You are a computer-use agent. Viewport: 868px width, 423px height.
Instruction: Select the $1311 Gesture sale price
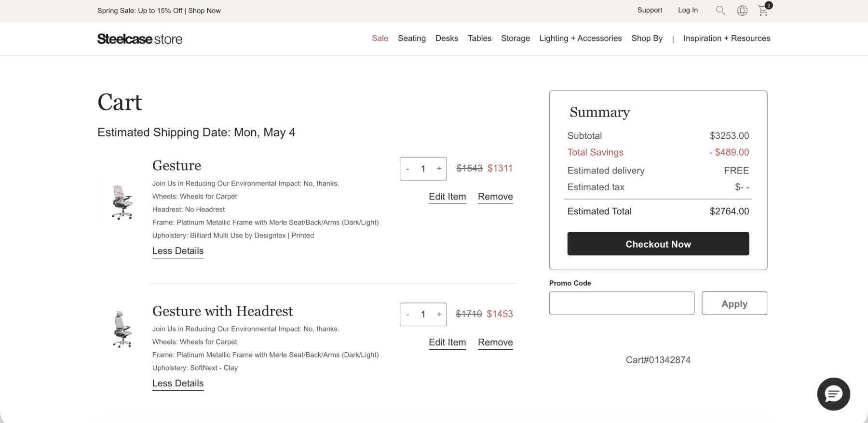pos(500,168)
